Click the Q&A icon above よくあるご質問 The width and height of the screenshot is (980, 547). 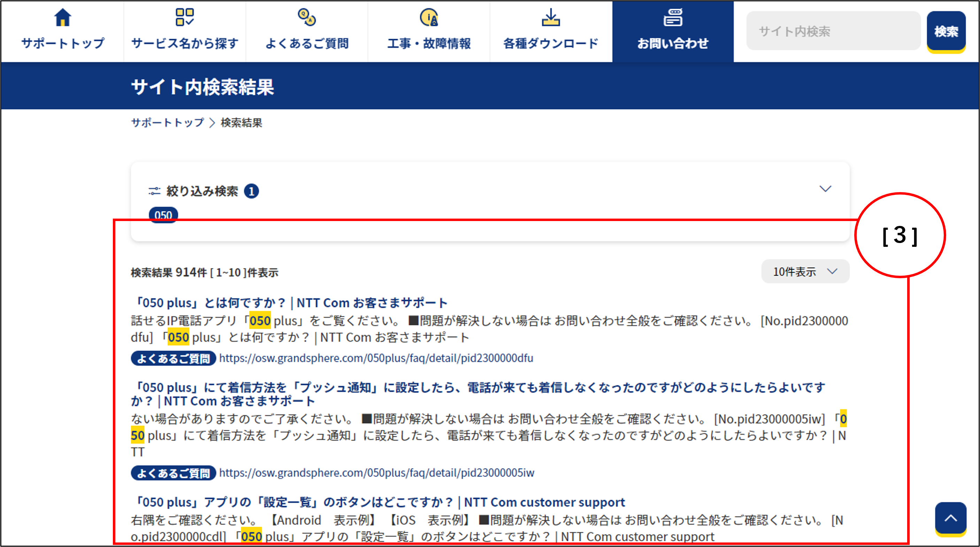click(307, 17)
